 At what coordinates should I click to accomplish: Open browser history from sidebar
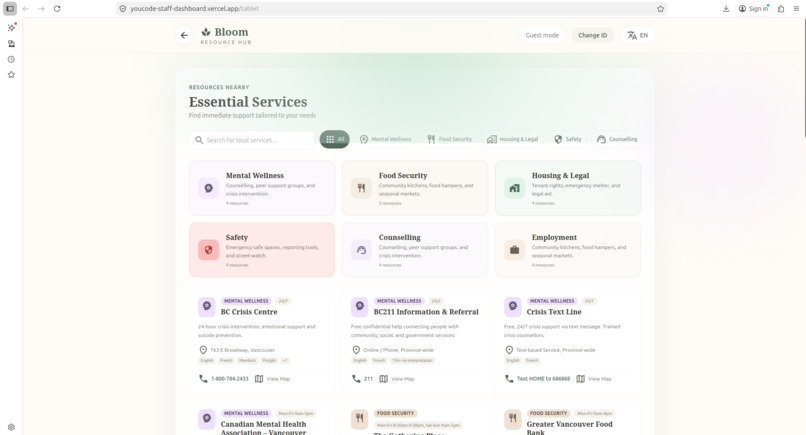pyautogui.click(x=11, y=59)
